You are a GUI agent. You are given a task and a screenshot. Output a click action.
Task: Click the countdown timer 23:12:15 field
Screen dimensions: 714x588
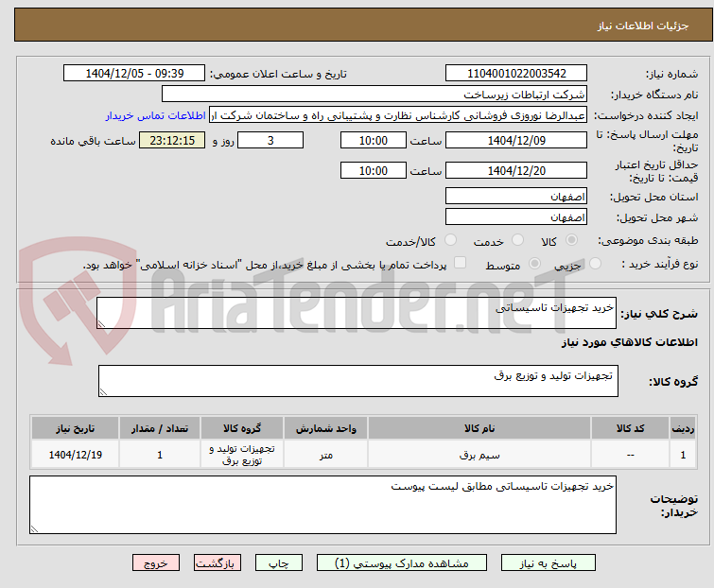point(172,140)
